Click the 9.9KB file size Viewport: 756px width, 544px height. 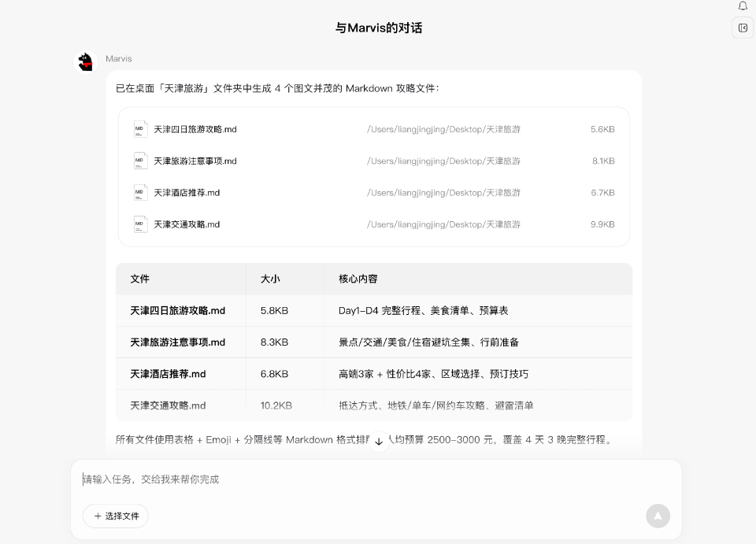(602, 224)
